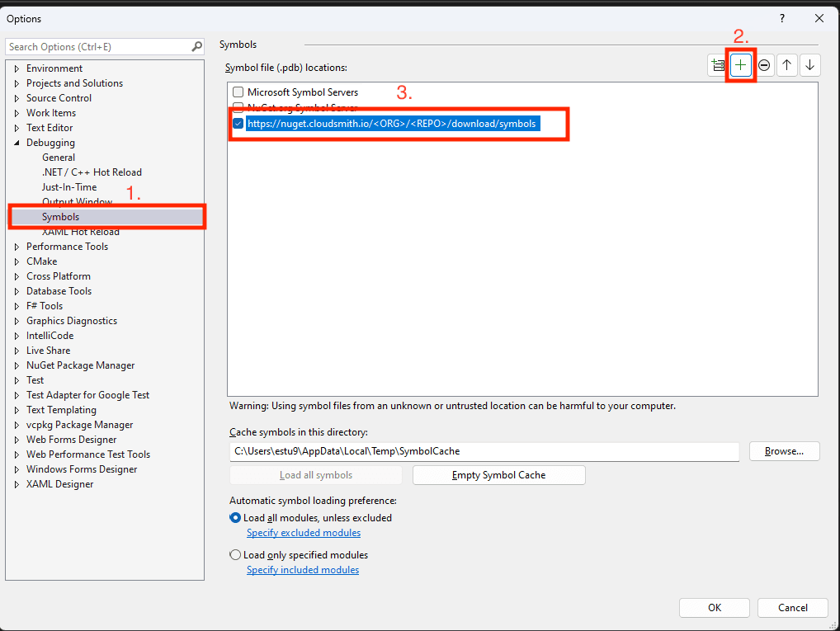840x631 pixels.
Task: Collapse the Debugging tree section
Action: click(15, 142)
